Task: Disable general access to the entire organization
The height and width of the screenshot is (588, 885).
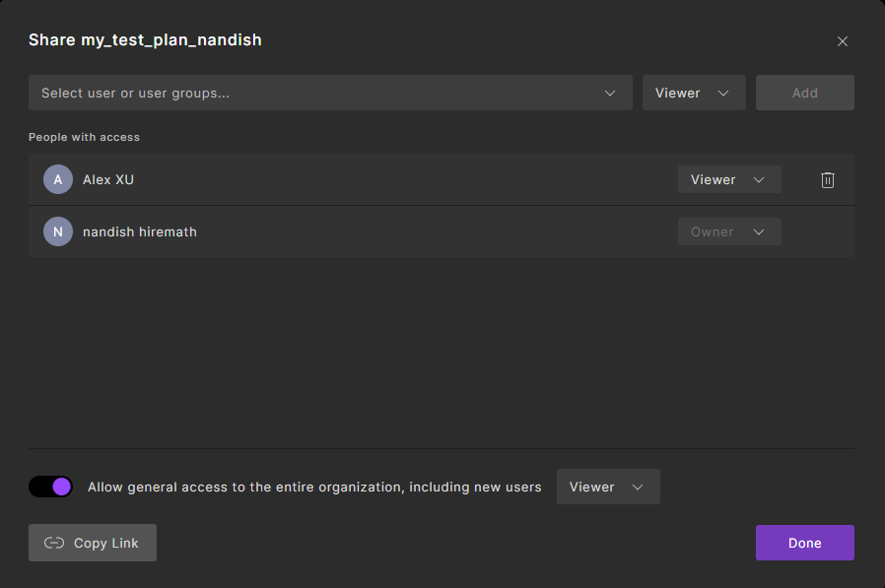Action: click(x=50, y=487)
